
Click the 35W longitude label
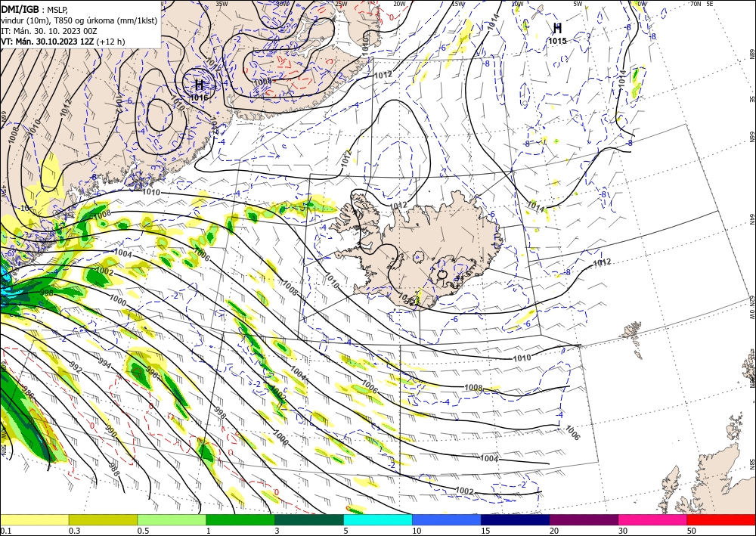pos(222,4)
